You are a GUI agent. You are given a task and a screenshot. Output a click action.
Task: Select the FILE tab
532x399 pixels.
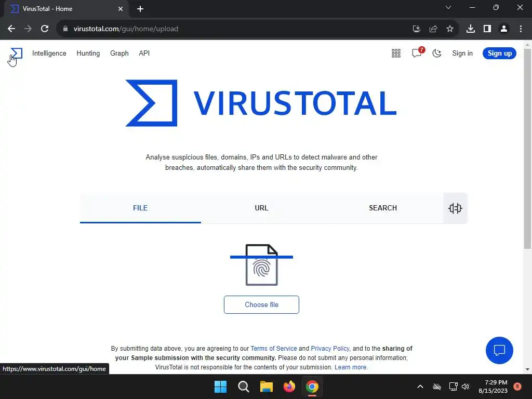click(140, 208)
